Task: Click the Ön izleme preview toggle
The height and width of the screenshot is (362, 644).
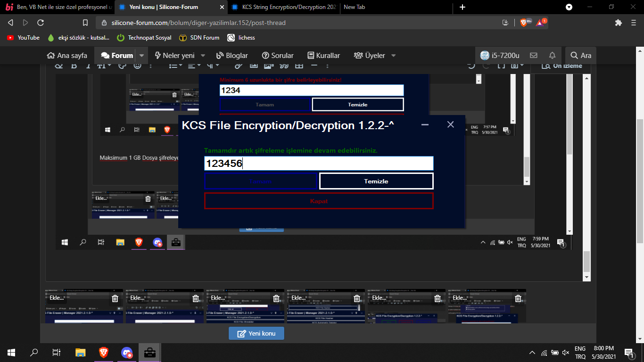Action: click(x=561, y=66)
